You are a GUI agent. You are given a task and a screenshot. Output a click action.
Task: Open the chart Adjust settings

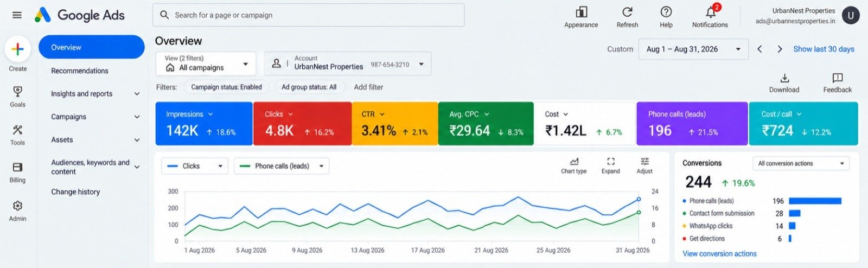click(644, 165)
